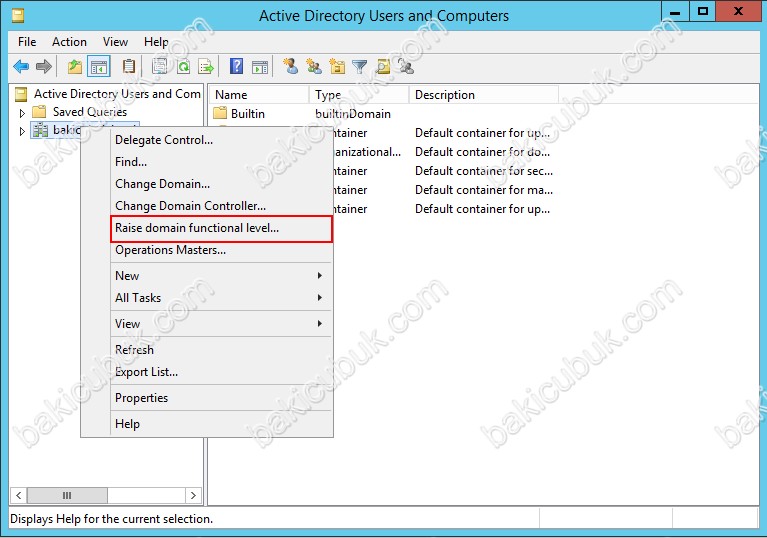Expand the domain node in the tree

pos(23,131)
